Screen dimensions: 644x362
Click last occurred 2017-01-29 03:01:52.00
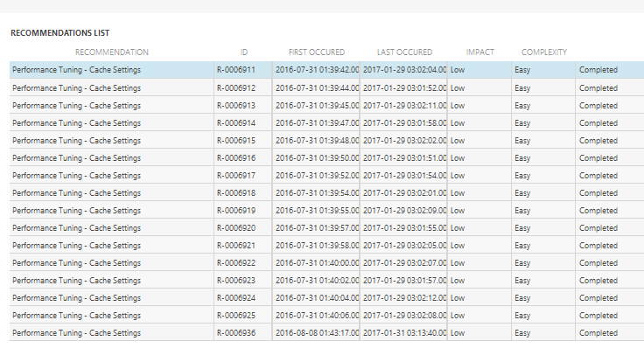[x=404, y=87]
